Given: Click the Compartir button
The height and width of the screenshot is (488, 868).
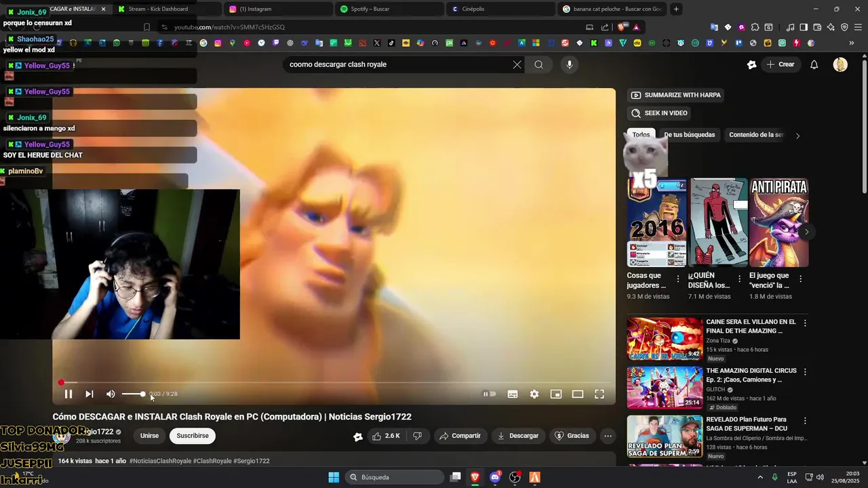Looking at the screenshot, I should [x=460, y=436].
